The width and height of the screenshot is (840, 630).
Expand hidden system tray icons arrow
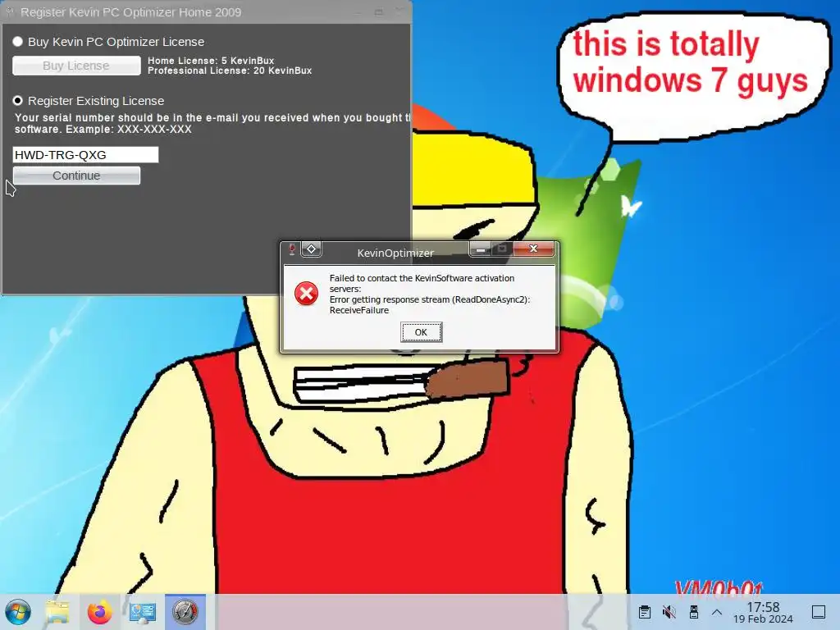[717, 612]
